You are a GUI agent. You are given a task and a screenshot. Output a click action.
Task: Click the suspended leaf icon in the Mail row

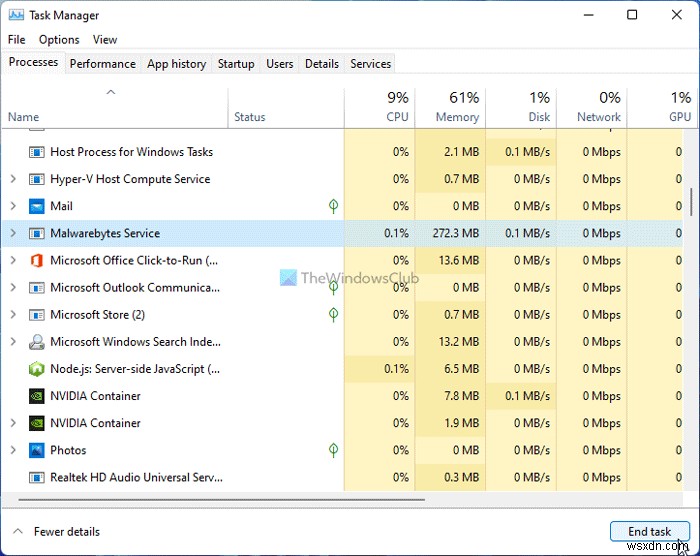point(333,206)
